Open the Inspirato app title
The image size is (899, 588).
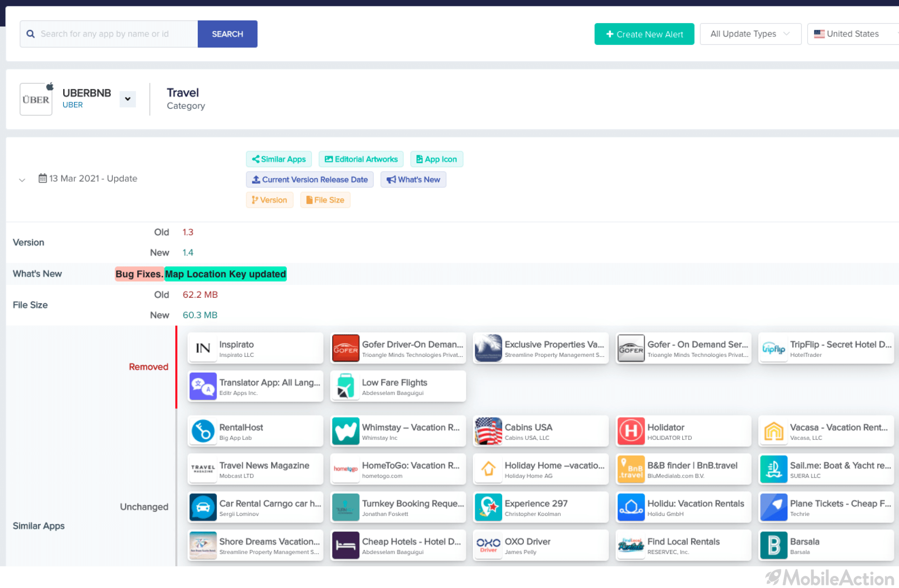point(236,344)
